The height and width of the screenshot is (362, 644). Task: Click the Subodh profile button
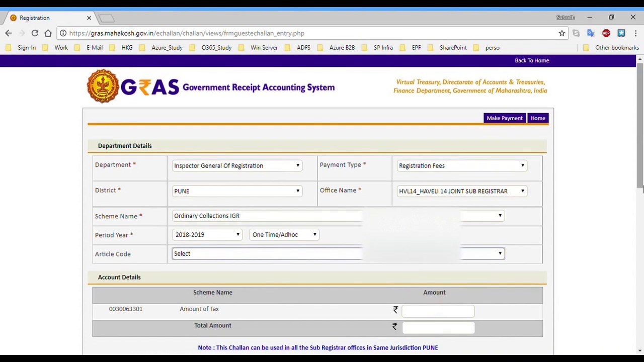pos(566,18)
